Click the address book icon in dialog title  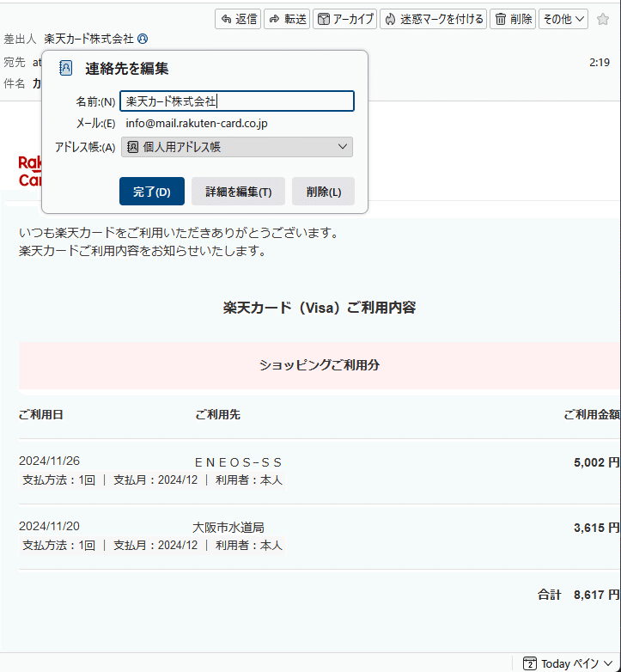pyautogui.click(x=65, y=68)
